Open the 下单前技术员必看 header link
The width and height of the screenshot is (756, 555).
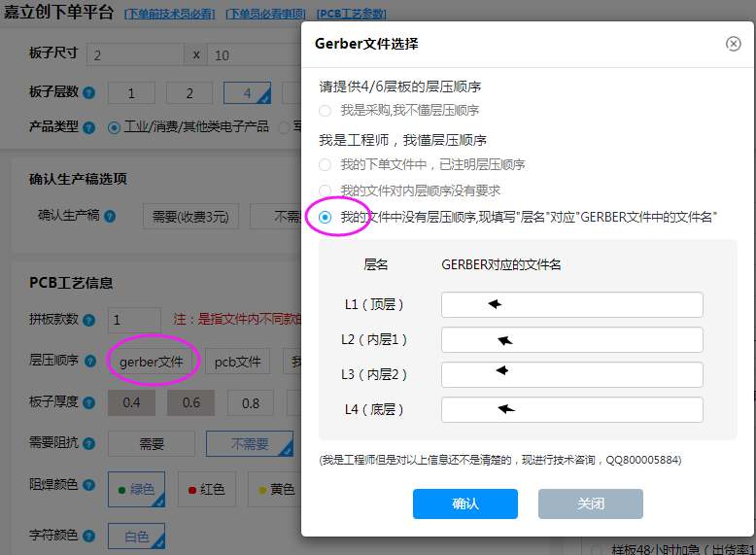(171, 15)
